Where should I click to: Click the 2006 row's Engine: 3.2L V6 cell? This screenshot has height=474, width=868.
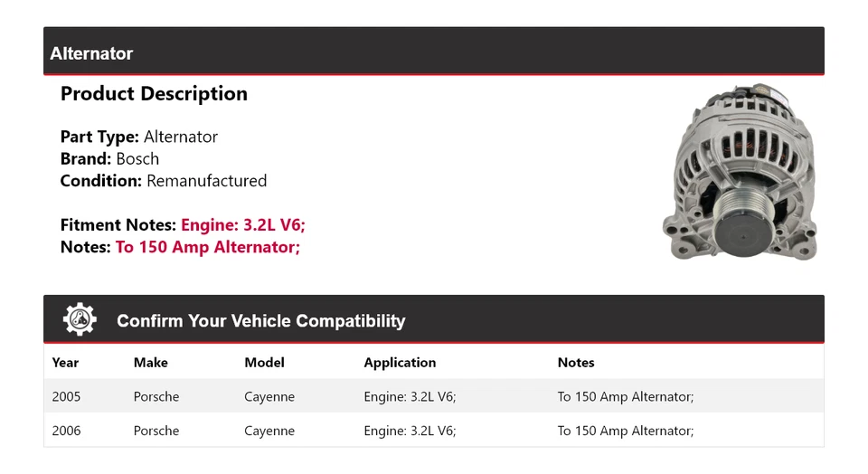coord(410,431)
